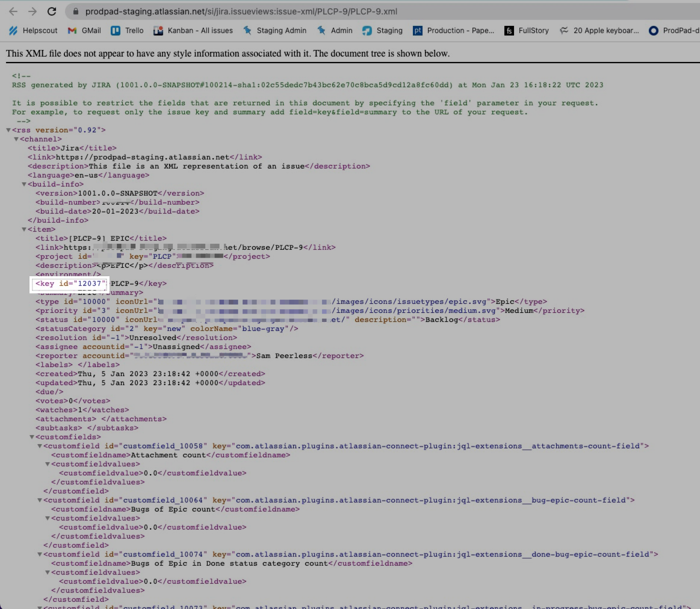Open the ProdPad-d bookmark label
700x609 pixels.
coord(681,30)
